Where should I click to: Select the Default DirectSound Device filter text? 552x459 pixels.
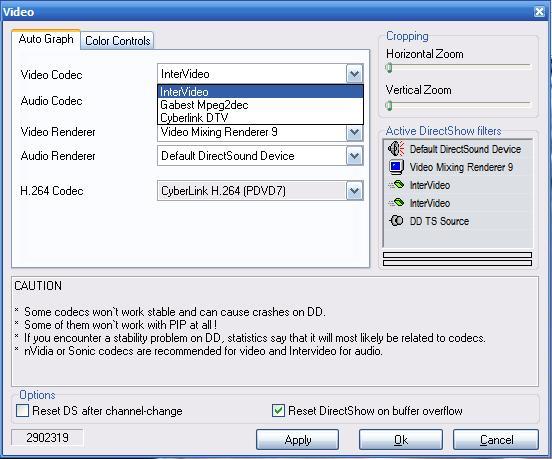click(465, 149)
